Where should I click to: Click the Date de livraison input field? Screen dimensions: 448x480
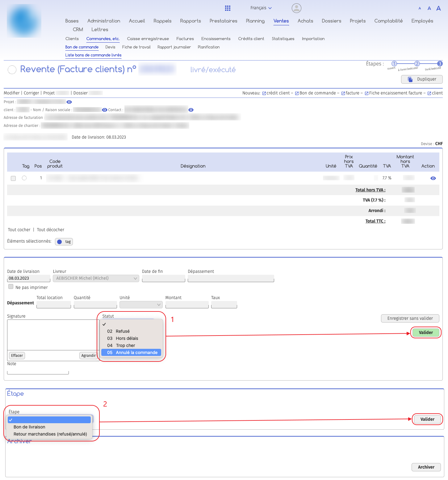tap(28, 278)
